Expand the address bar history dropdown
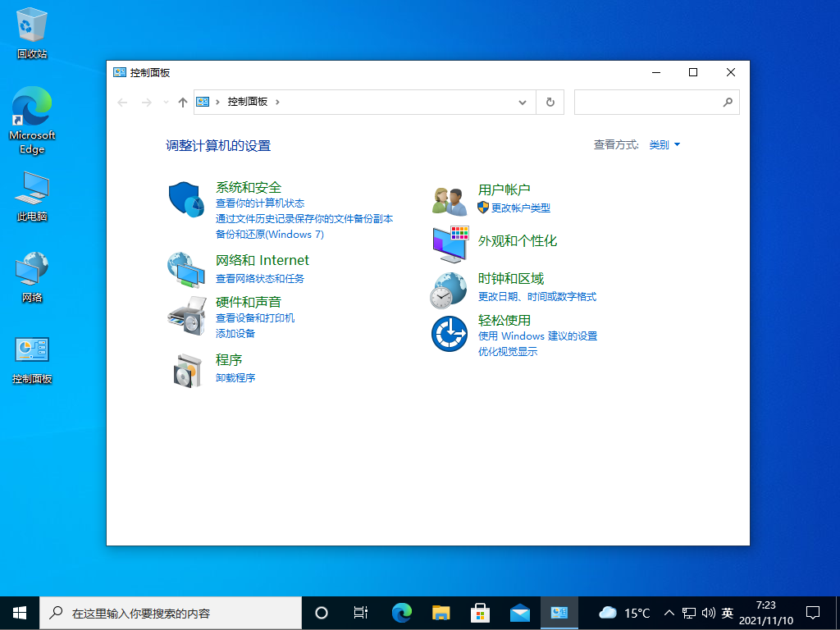840x630 pixels. pos(523,102)
